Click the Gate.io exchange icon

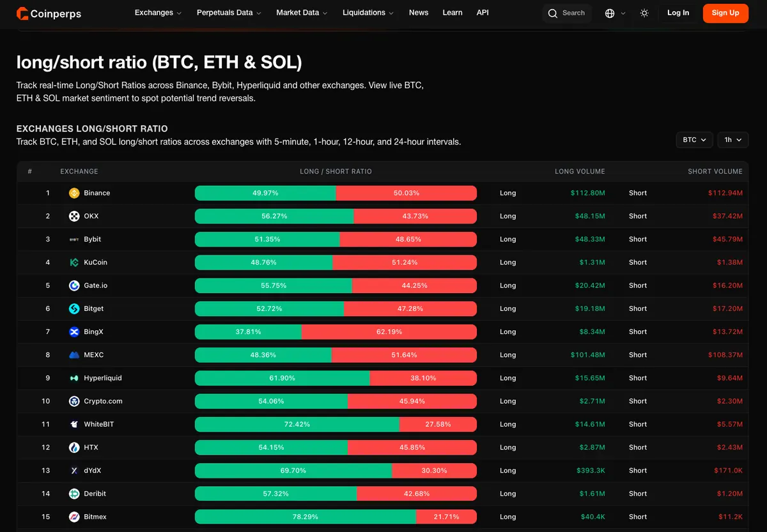pos(74,285)
